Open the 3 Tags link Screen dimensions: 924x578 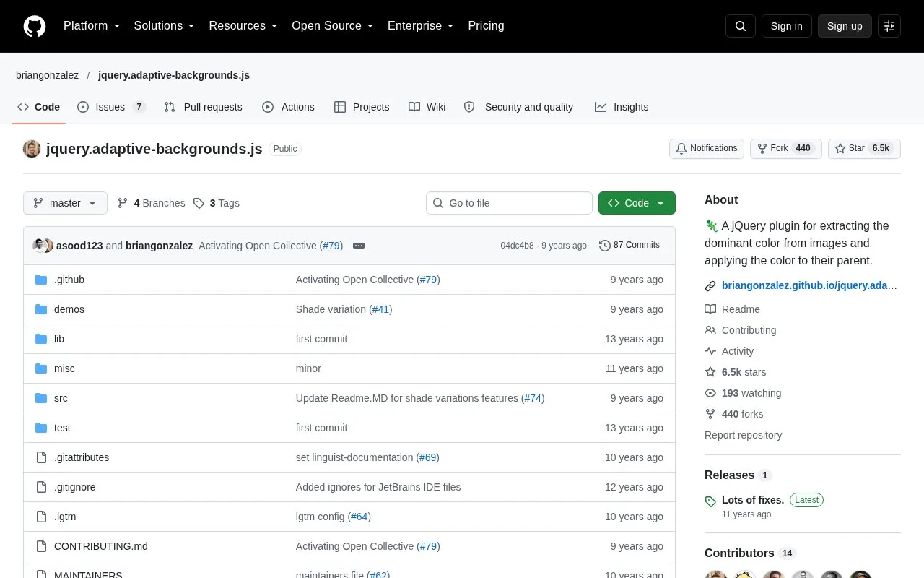point(217,203)
